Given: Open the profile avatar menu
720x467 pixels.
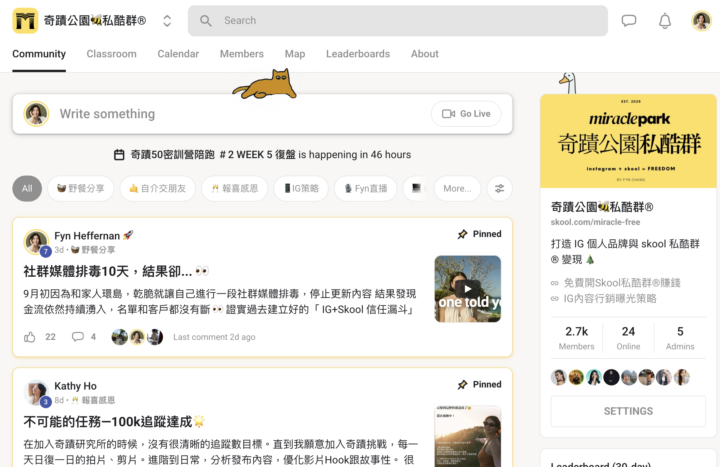Looking at the screenshot, I should [701, 21].
